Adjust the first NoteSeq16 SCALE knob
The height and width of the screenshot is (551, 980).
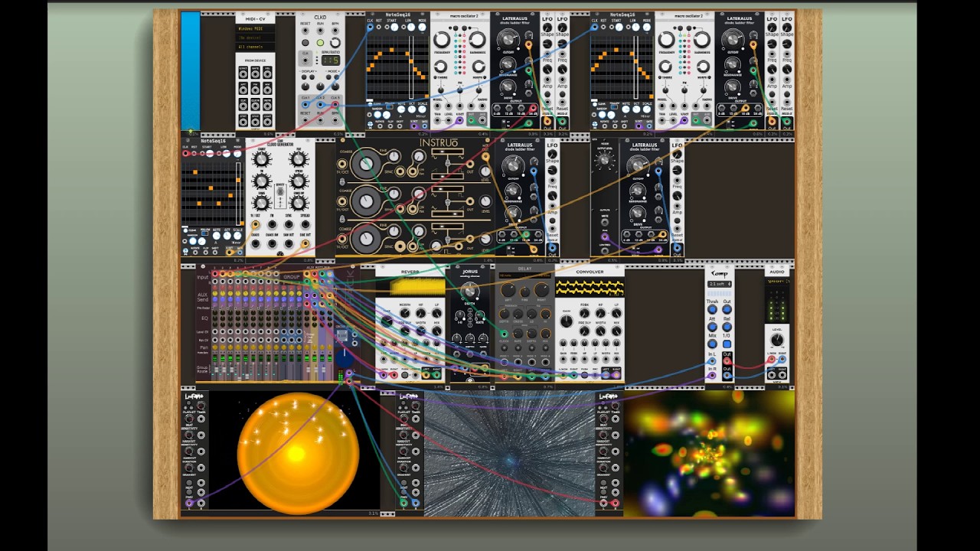click(422, 109)
